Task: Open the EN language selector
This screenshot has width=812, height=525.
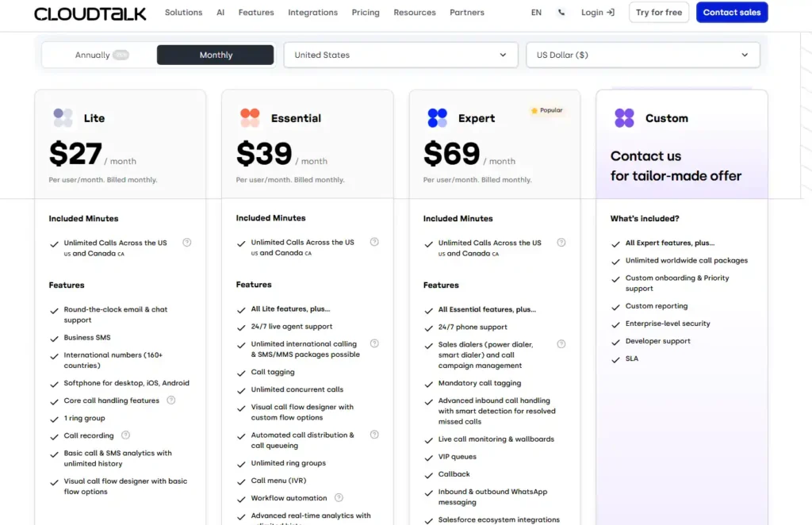Action: click(x=537, y=13)
